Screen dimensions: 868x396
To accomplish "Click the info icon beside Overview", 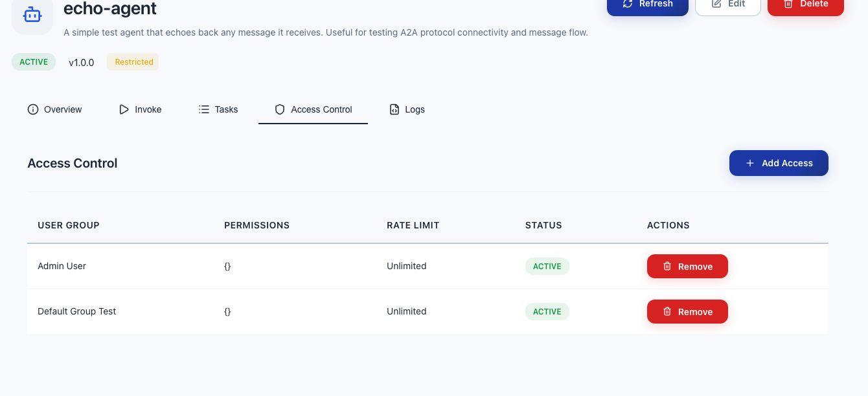I will tap(33, 109).
